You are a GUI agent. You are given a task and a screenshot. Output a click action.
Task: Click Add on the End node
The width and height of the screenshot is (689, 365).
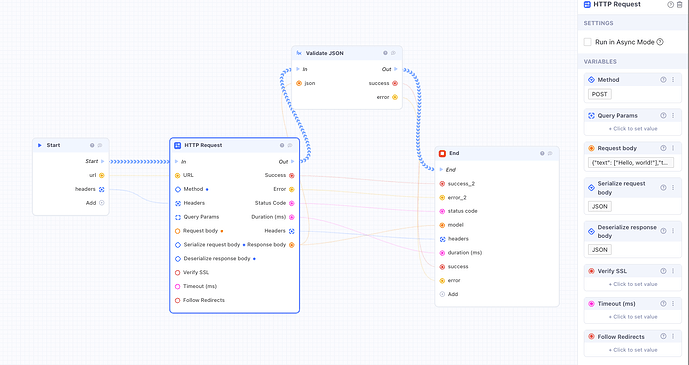click(453, 294)
